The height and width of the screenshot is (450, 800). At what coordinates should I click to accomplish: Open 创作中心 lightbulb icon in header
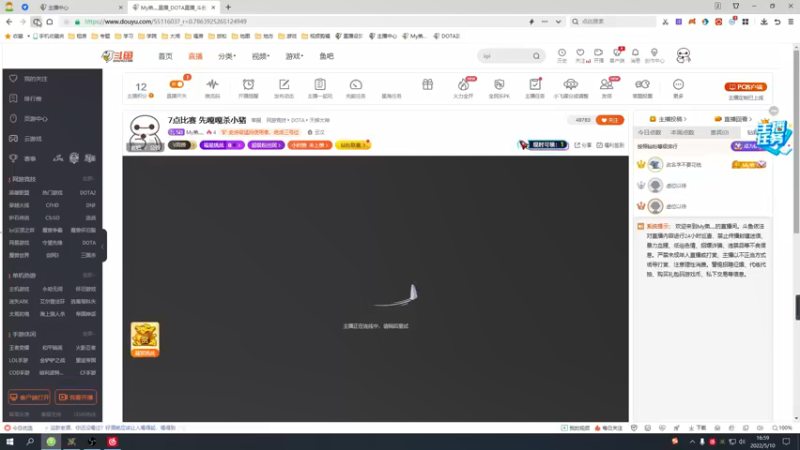click(x=654, y=55)
